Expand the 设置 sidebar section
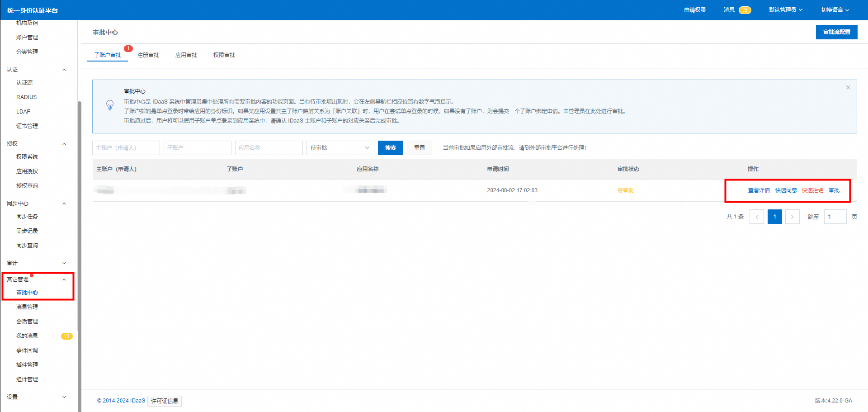The width and height of the screenshot is (868, 412). click(64, 397)
